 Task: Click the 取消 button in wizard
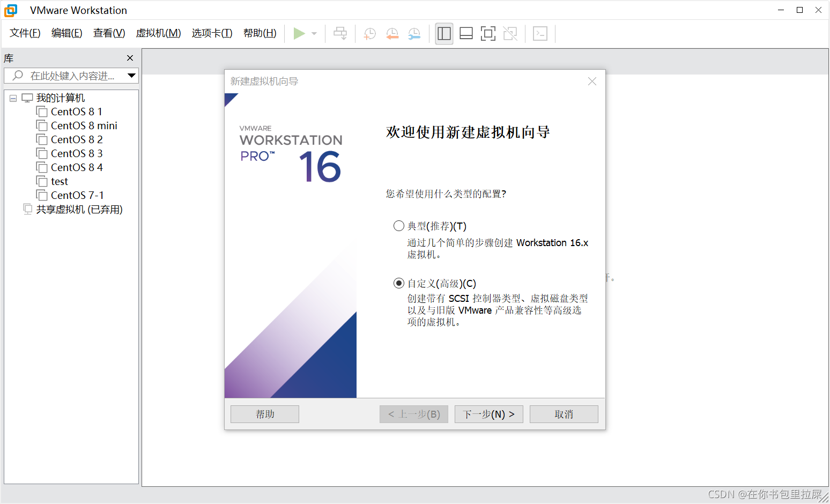click(x=564, y=414)
